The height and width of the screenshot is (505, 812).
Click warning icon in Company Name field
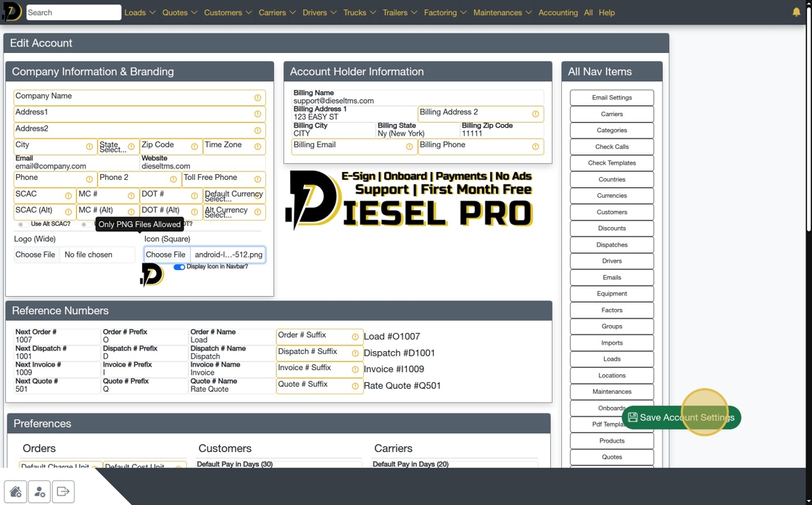[x=257, y=98]
